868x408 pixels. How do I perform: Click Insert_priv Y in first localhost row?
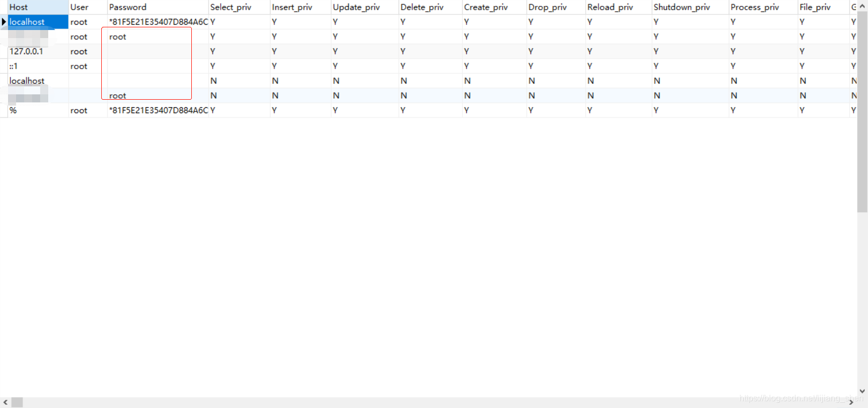(x=300, y=22)
